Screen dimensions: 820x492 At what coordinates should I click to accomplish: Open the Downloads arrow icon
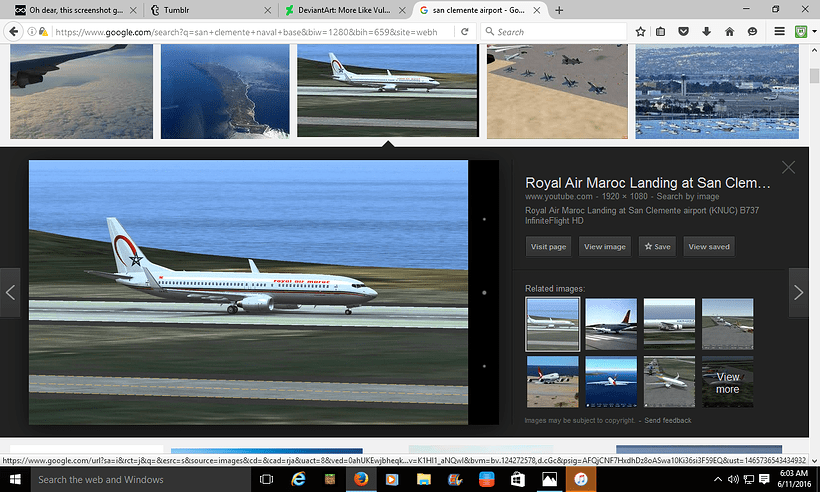(x=707, y=32)
